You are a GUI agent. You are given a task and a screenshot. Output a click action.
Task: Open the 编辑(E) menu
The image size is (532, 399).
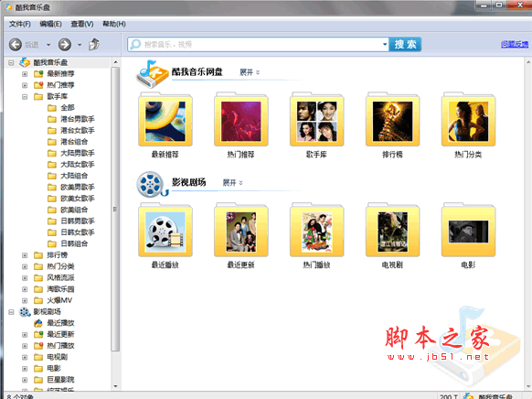click(50, 24)
